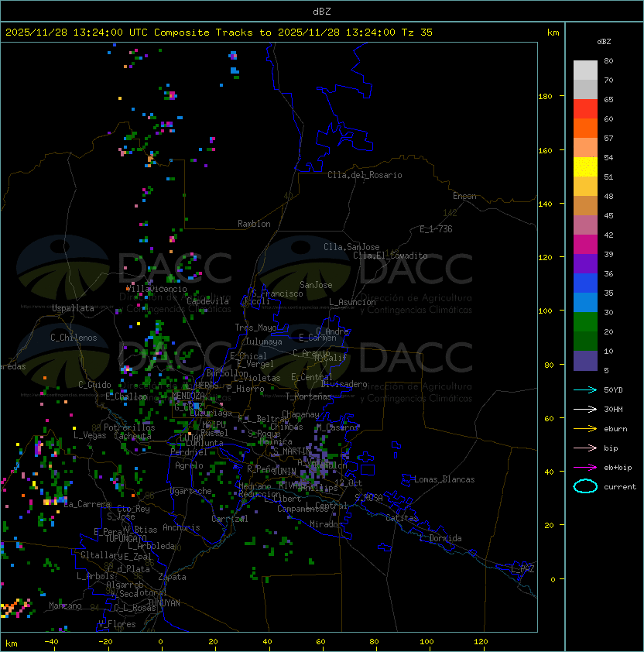Click the 'C_Guido' place label

[x=94, y=385]
